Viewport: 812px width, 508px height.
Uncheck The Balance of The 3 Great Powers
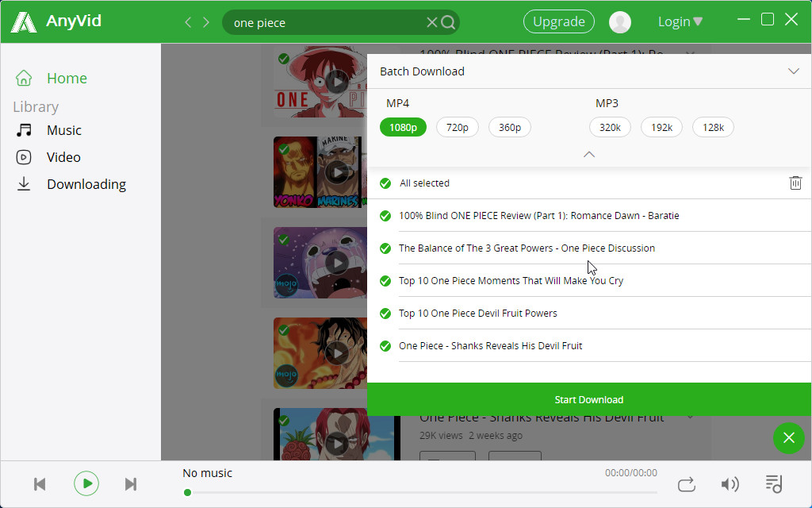coord(385,248)
